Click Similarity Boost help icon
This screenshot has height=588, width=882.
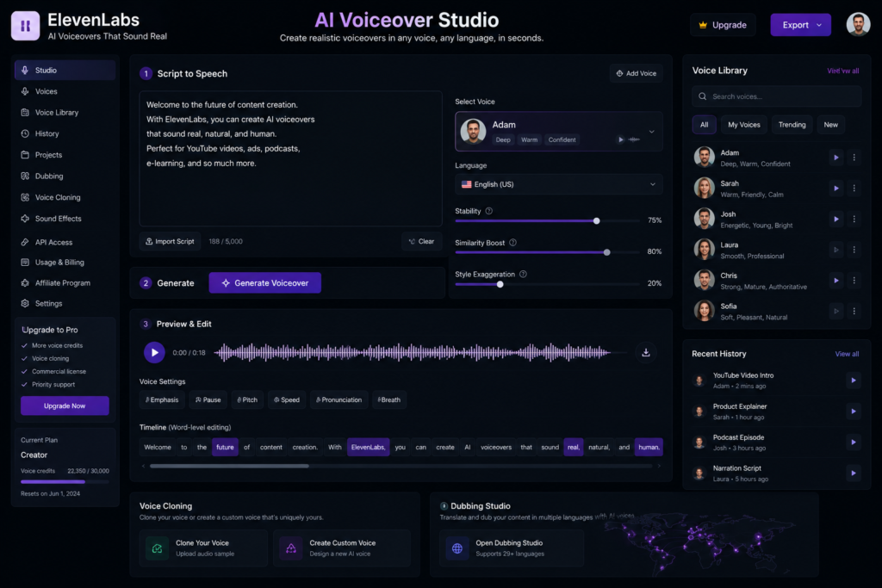tap(512, 243)
